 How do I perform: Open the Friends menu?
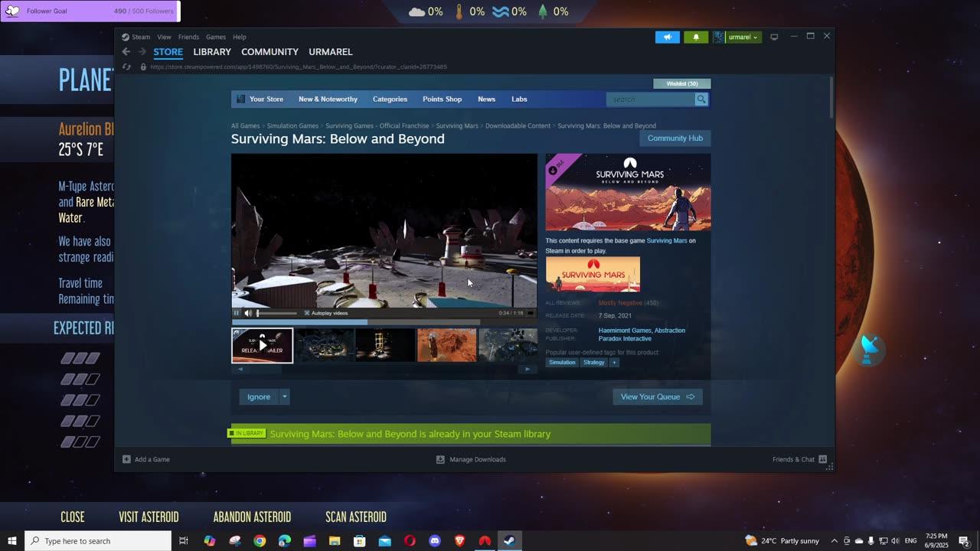[188, 37]
